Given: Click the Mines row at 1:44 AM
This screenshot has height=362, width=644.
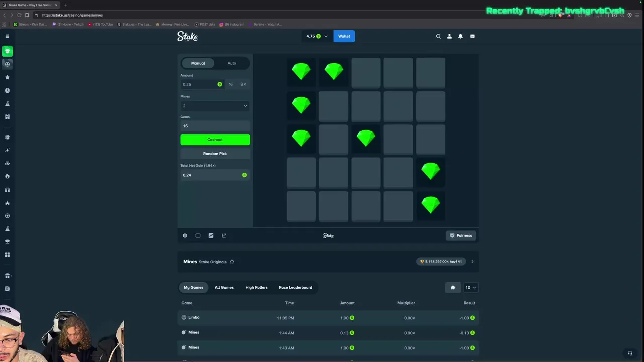Looking at the screenshot, I should [x=328, y=333].
